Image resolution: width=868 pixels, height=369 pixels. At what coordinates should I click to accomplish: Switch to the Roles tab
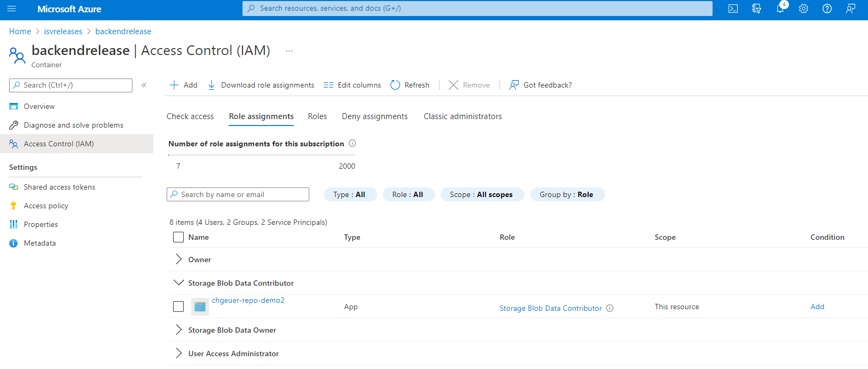tap(317, 116)
